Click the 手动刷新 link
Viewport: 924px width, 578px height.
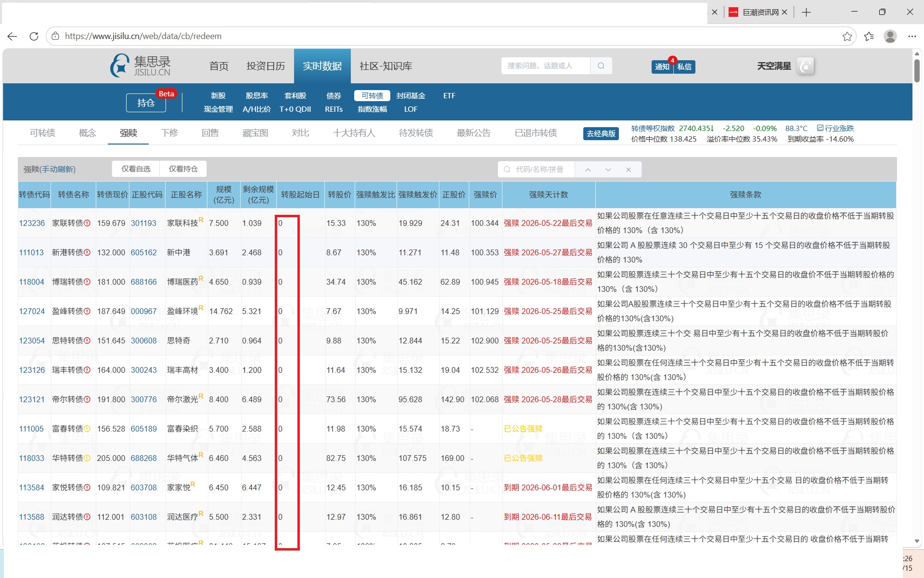57,170
